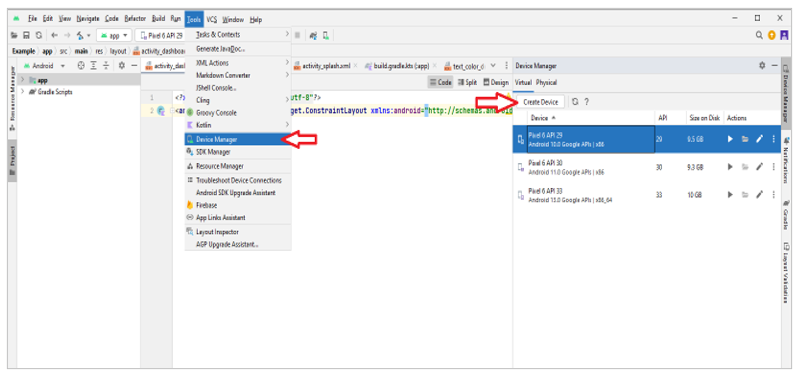Hide the Project panel with minus icon
The image size is (798, 370).
[134, 66]
